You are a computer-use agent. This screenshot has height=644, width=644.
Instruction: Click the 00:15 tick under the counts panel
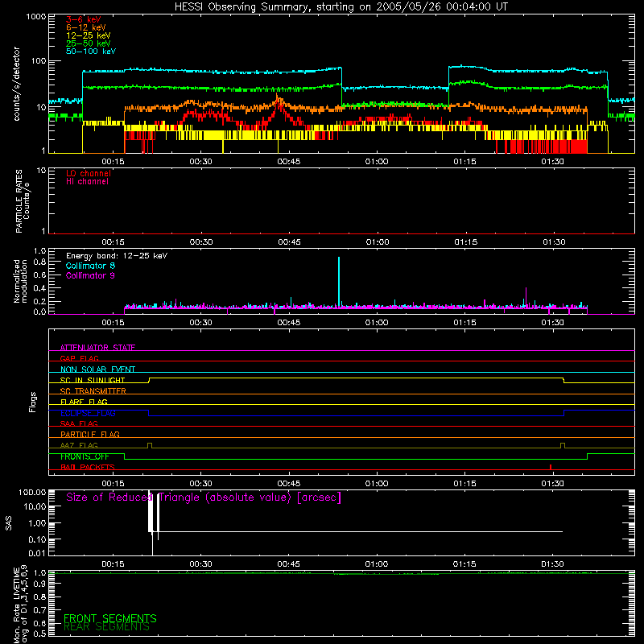tap(113, 162)
